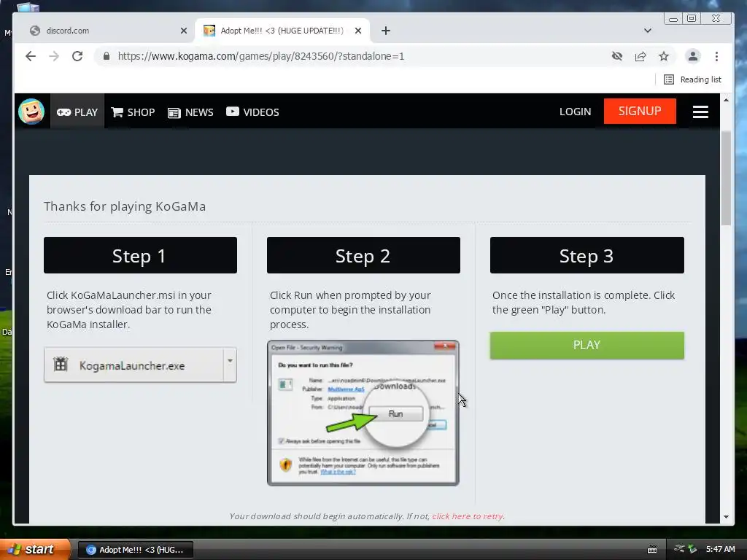Click the crossed-out eye tracking icon

pos(617,56)
